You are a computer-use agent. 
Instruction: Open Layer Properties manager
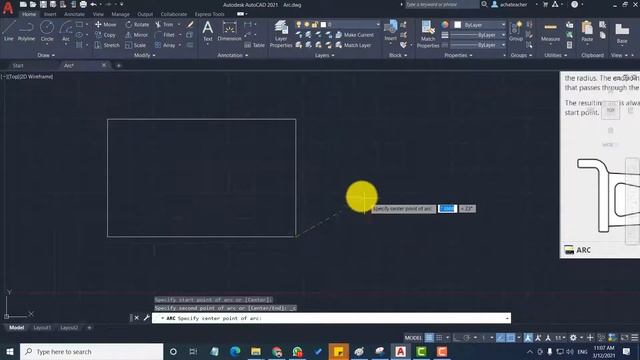pos(281,34)
